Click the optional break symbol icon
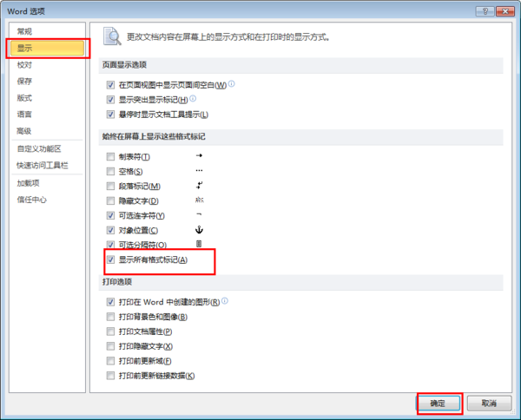This screenshot has width=521, height=420. tap(199, 244)
